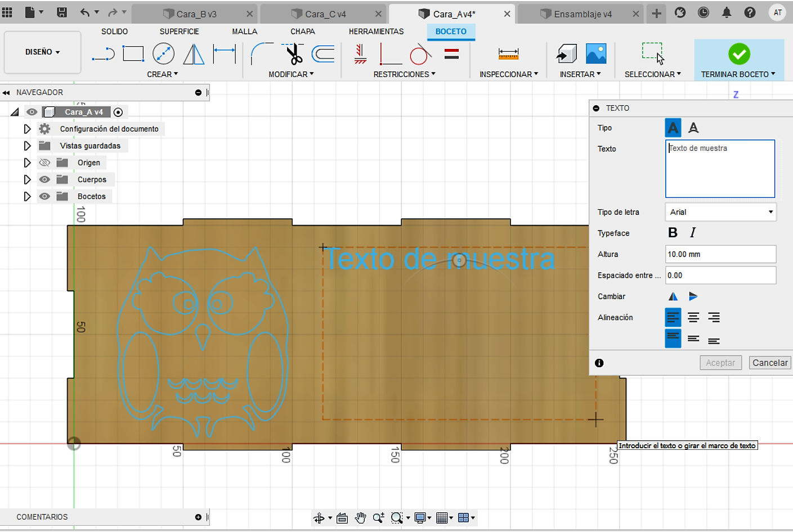Select center horizontal text alignment
This screenshot has width=793, height=532.
pyautogui.click(x=693, y=318)
